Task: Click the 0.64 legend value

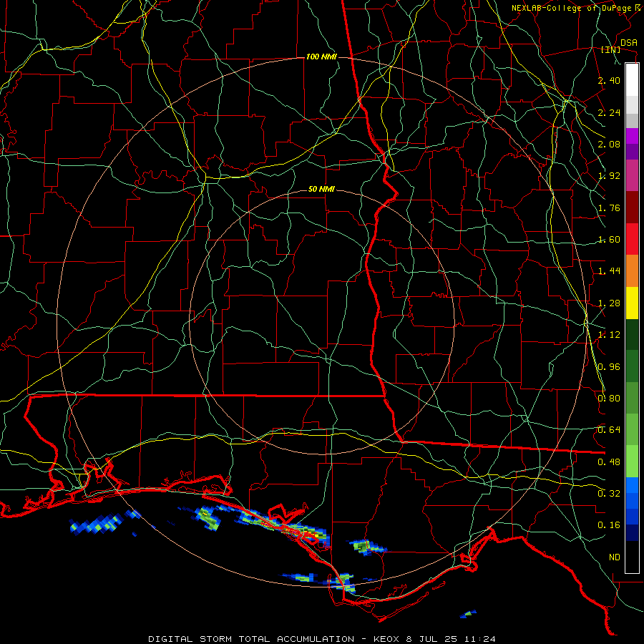Action: (x=609, y=430)
